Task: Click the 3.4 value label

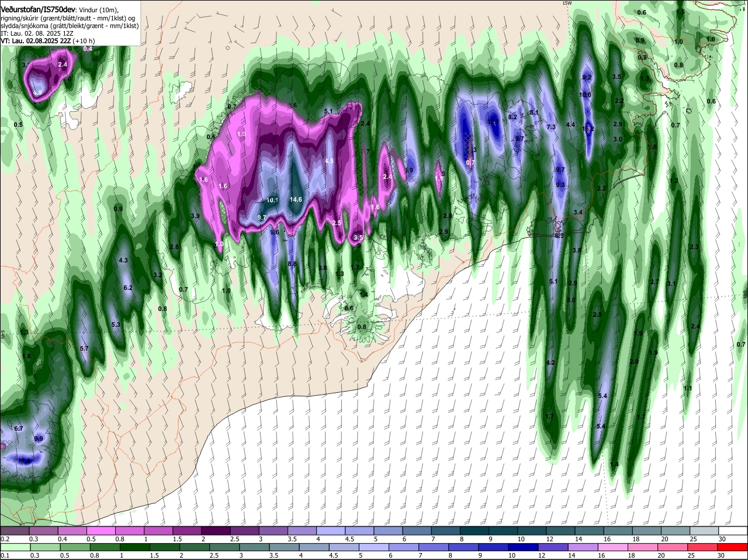Action: coord(578,212)
